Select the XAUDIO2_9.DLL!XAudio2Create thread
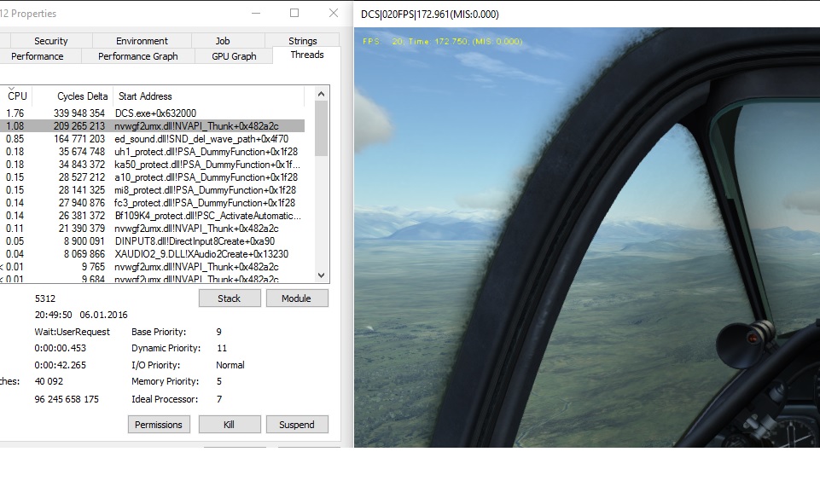The image size is (820, 504). coord(152,254)
